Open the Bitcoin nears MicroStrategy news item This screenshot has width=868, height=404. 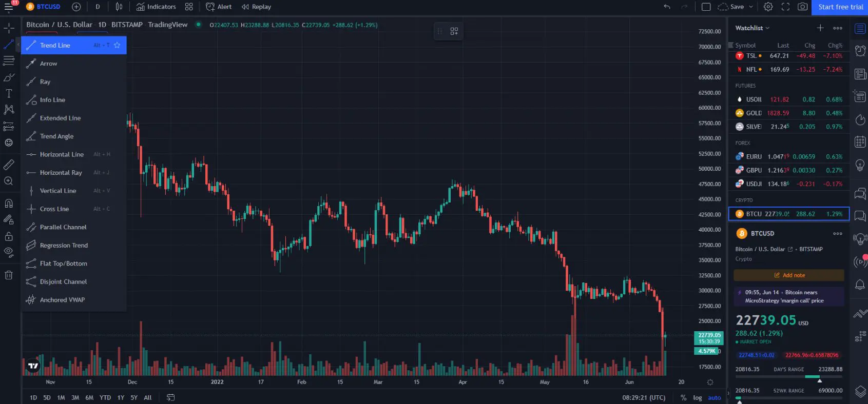(x=789, y=296)
